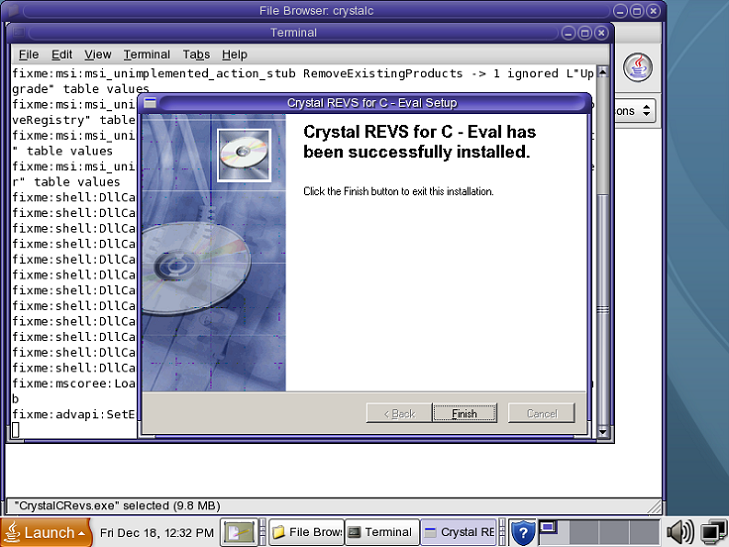
Task: Open the Terminal Edit menu
Action: [61, 55]
